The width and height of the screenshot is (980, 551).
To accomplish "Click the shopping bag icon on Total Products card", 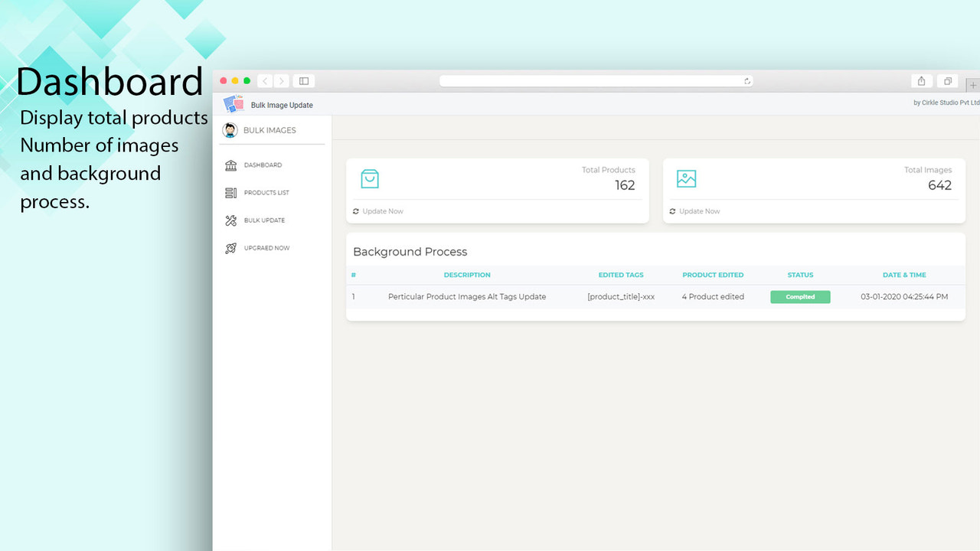I will pyautogui.click(x=370, y=178).
